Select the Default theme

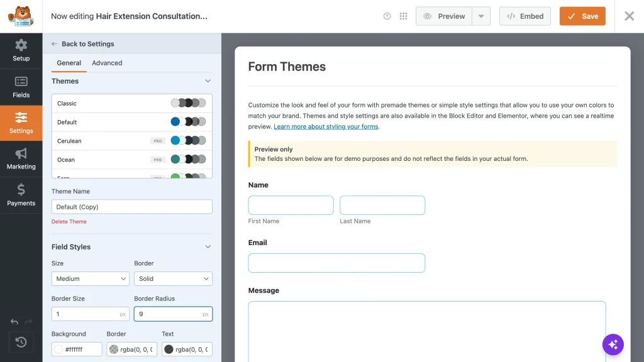(x=132, y=122)
